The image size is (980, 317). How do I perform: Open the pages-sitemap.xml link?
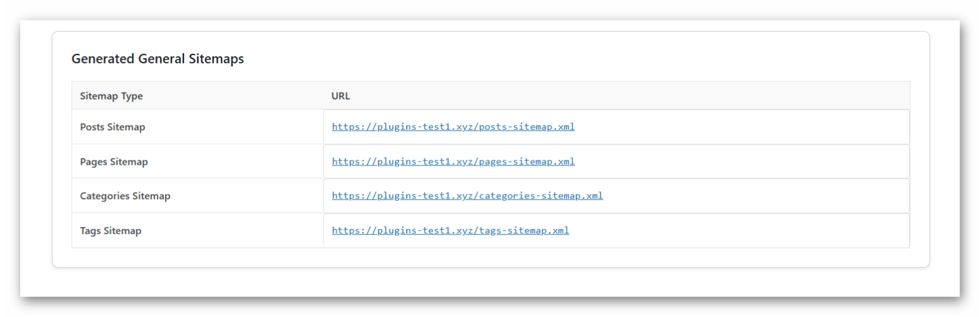point(453,162)
